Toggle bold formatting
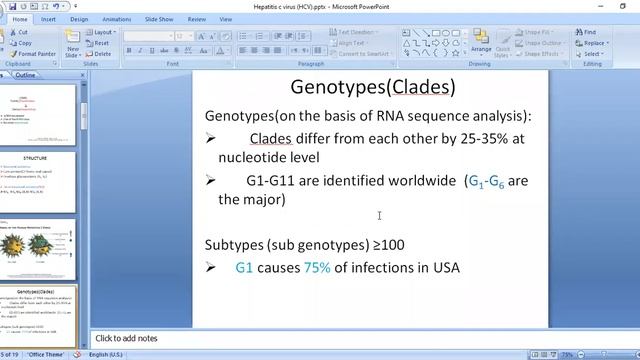Image resolution: width=640 pixels, height=360 pixels. tap(129, 51)
